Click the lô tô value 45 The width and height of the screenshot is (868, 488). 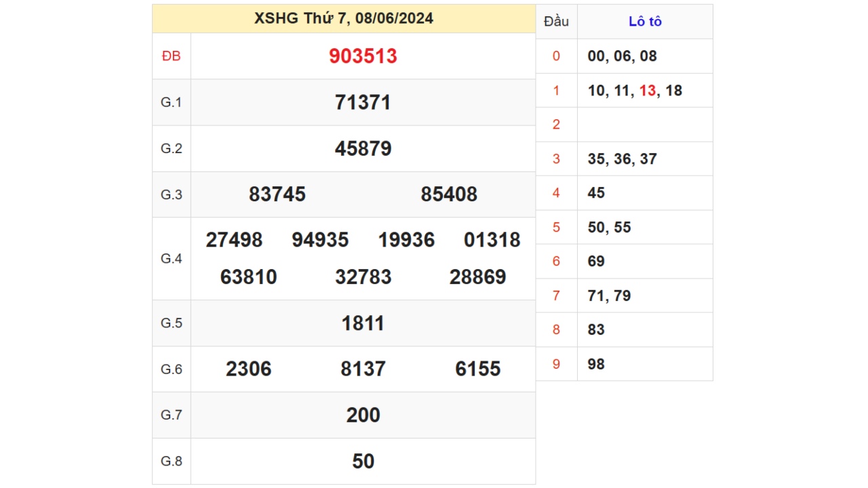click(x=596, y=193)
